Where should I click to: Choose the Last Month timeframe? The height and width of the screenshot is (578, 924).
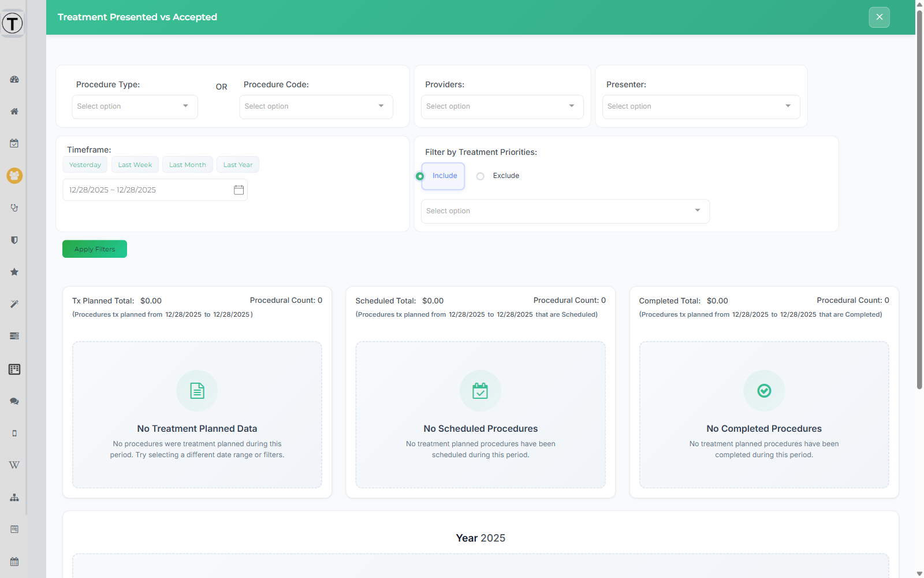pyautogui.click(x=188, y=165)
